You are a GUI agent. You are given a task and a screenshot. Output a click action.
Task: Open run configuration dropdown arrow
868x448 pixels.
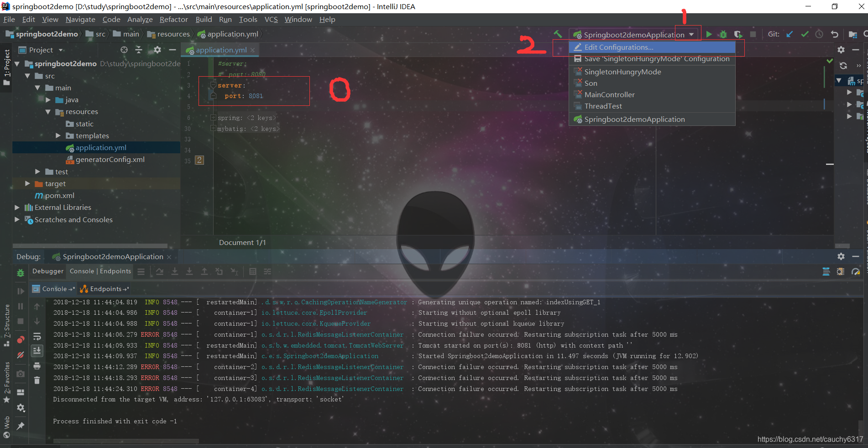point(692,35)
